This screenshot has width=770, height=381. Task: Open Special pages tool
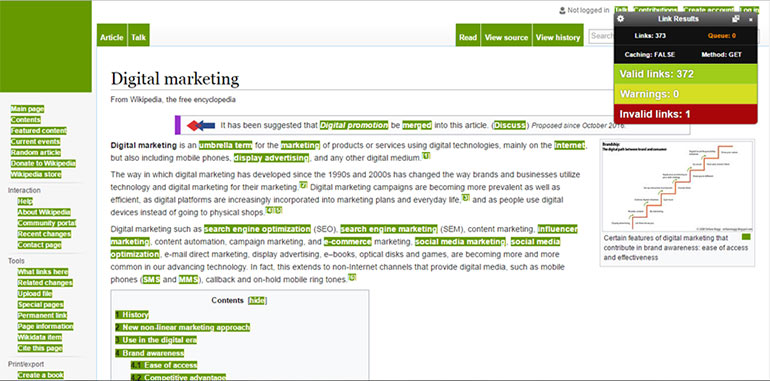tap(41, 305)
